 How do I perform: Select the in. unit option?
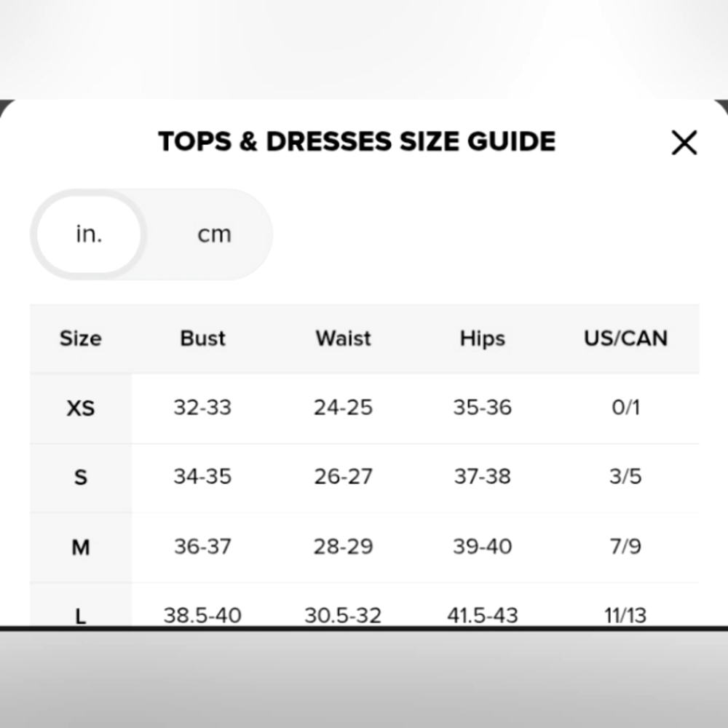coord(88,234)
